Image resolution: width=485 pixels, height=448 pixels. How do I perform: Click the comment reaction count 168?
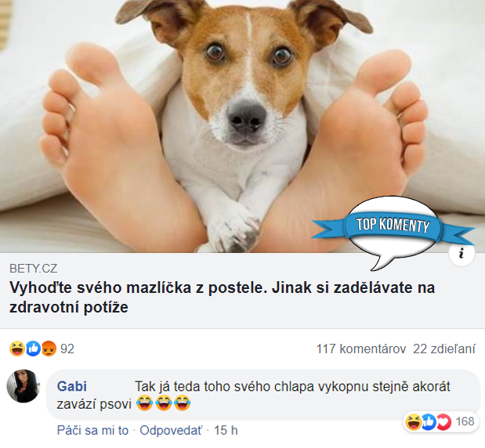465,421
